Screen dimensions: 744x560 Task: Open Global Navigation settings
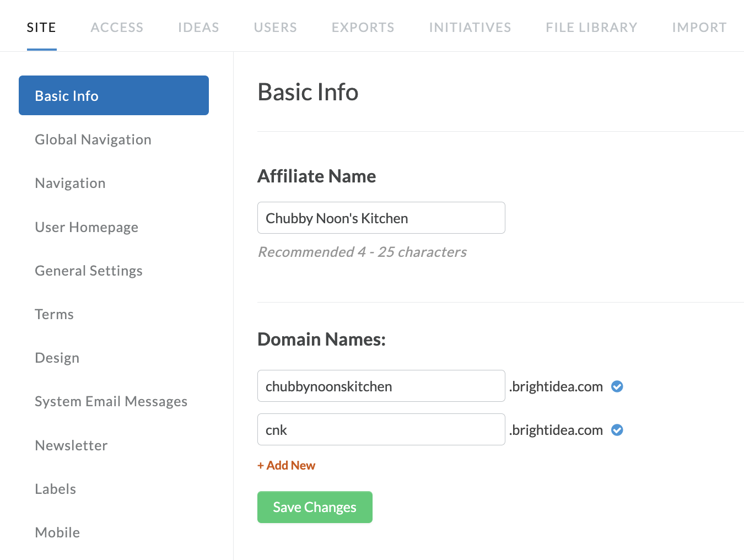[x=93, y=139]
